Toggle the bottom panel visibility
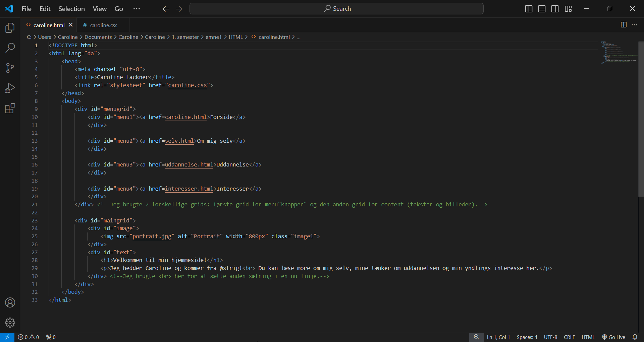The image size is (644, 342). coord(542,9)
